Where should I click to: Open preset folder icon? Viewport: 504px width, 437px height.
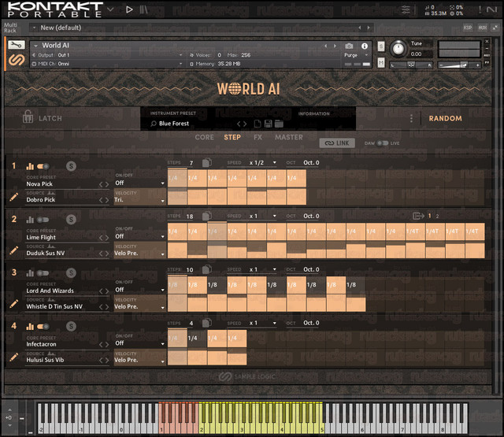[x=279, y=124]
